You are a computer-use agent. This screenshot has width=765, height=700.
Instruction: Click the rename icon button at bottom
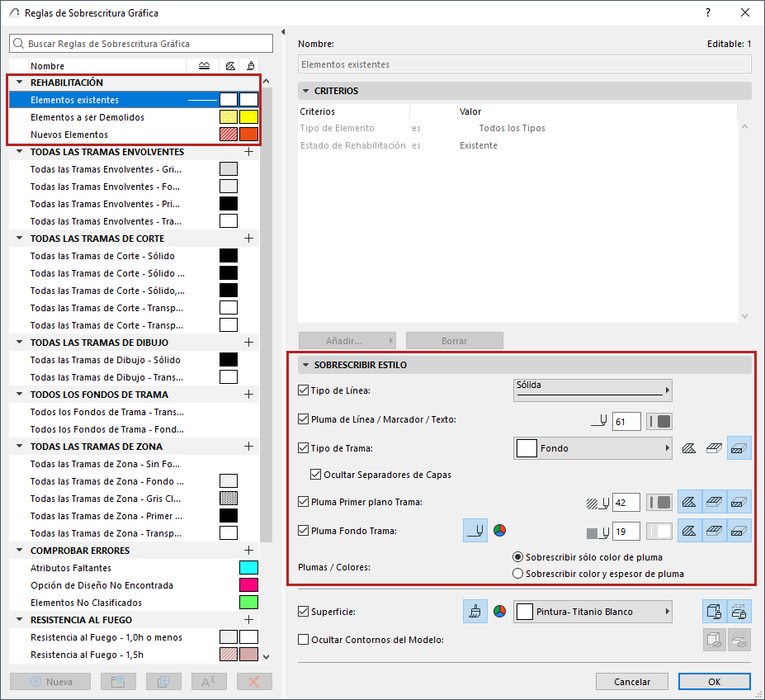(x=209, y=682)
